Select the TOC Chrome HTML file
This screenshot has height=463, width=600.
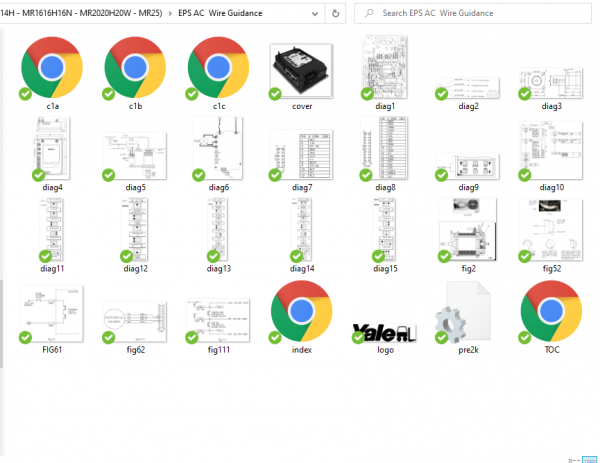(551, 311)
